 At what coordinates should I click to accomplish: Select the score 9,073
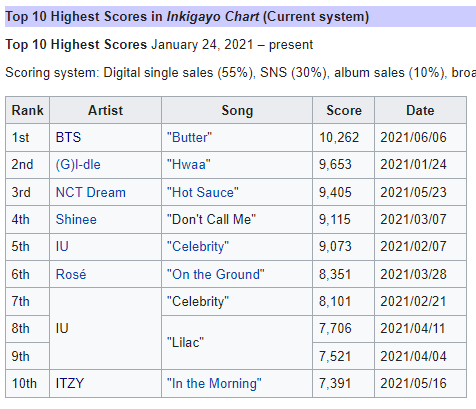[335, 246]
